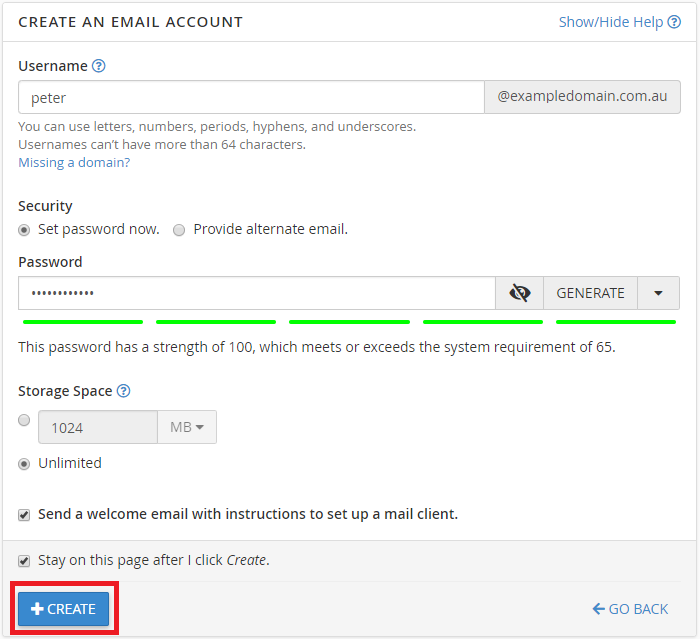Select Unlimited storage space option

point(25,463)
